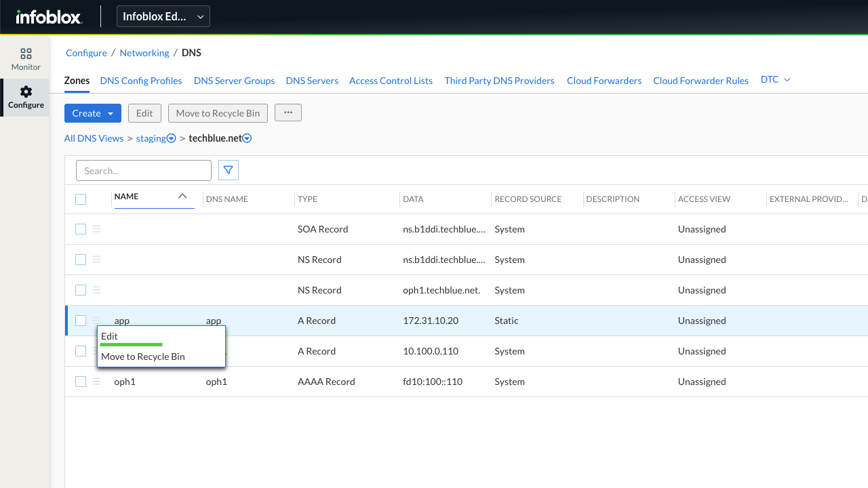
Task: Click the Search input field
Action: pyautogui.click(x=144, y=171)
